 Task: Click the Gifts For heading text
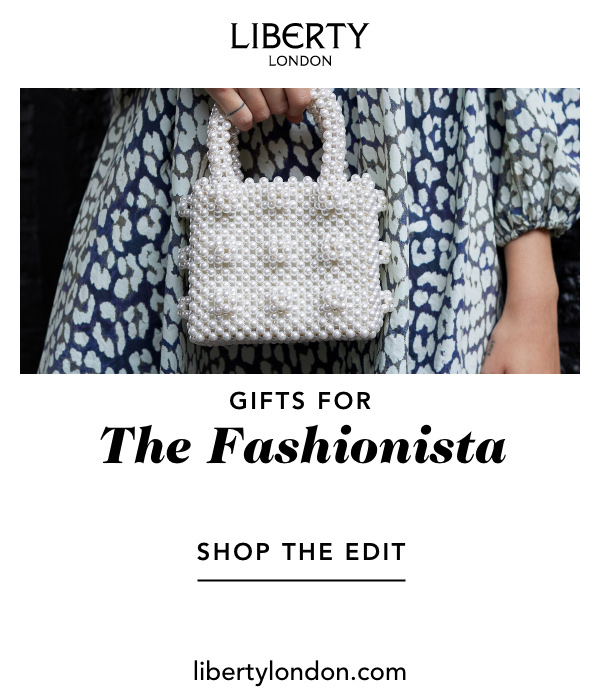(300, 400)
